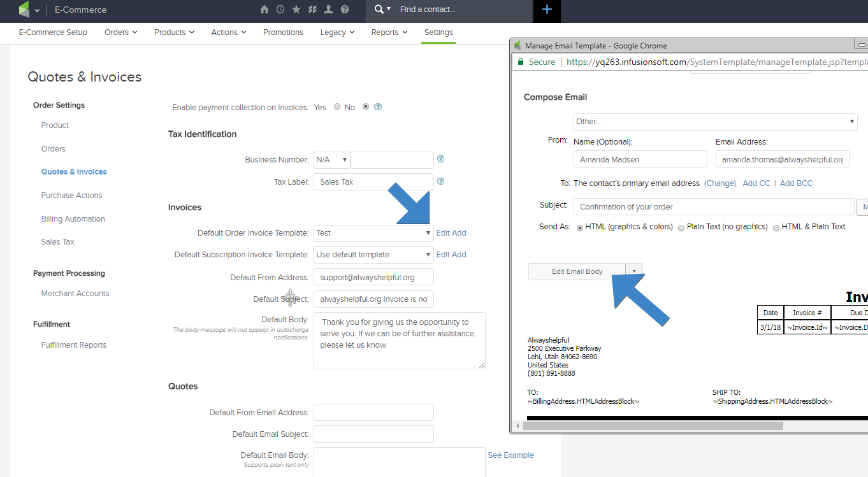The width and height of the screenshot is (868, 477).
Task: Open Sales Tax sidebar item
Action: [x=58, y=242]
